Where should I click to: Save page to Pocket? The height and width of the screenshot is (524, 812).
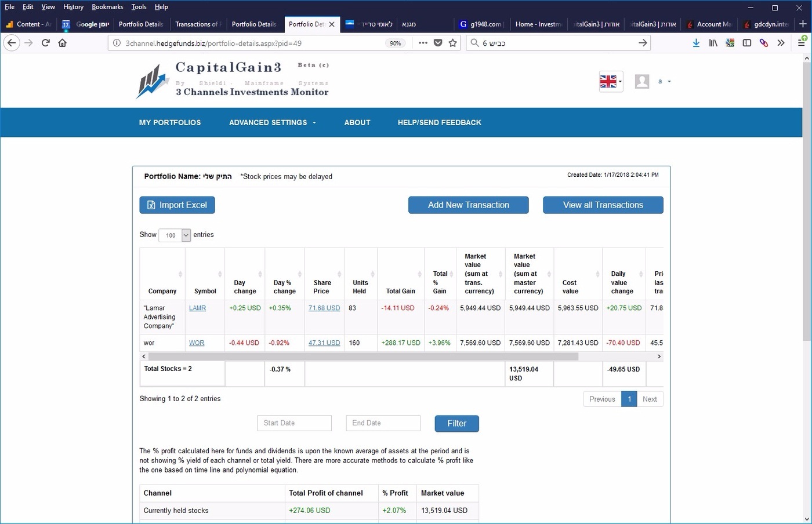[x=438, y=43]
